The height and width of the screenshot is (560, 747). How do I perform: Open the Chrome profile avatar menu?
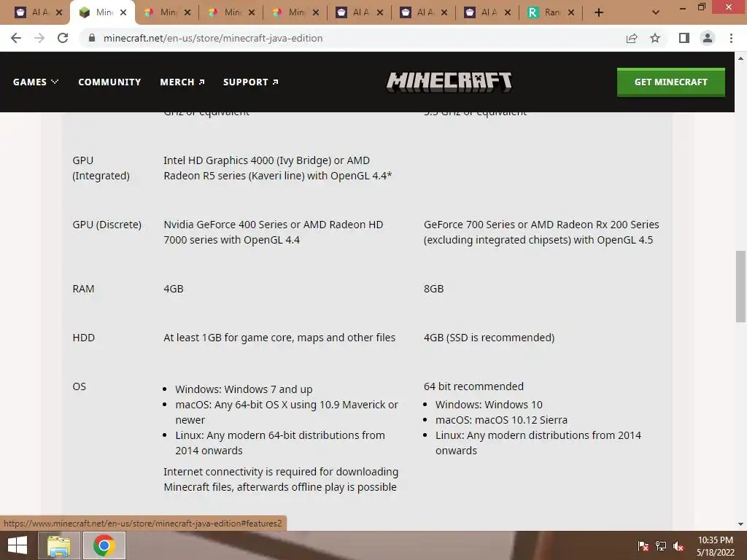pos(708,38)
